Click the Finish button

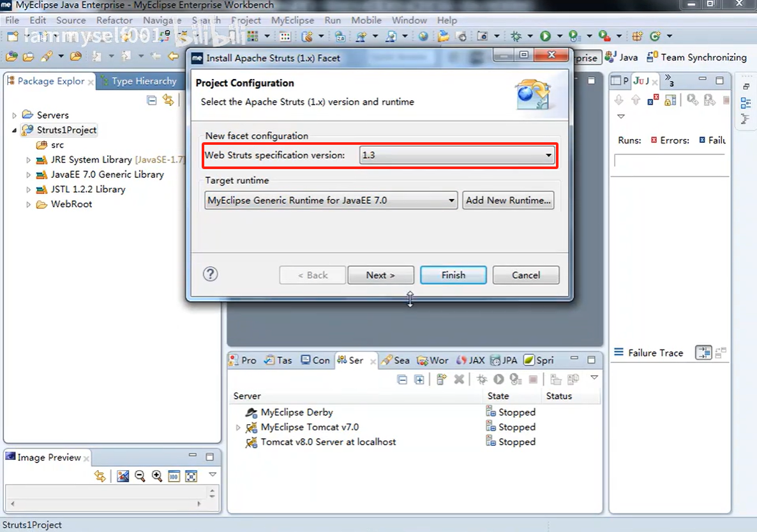(x=453, y=275)
